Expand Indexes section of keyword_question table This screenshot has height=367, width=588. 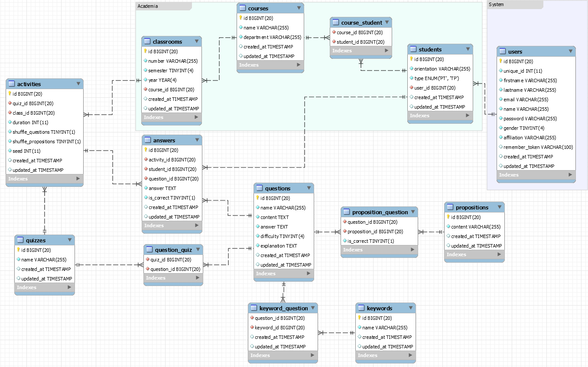[312, 355]
